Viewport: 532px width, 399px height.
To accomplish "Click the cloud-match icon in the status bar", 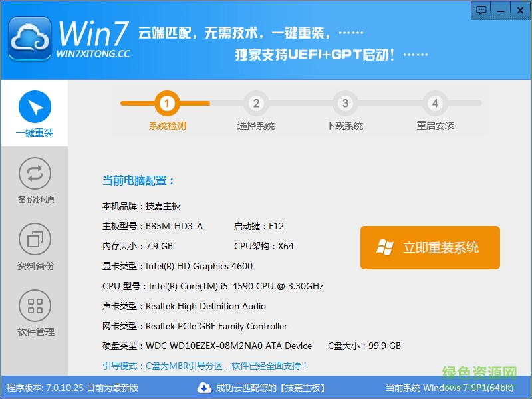I will [x=206, y=388].
